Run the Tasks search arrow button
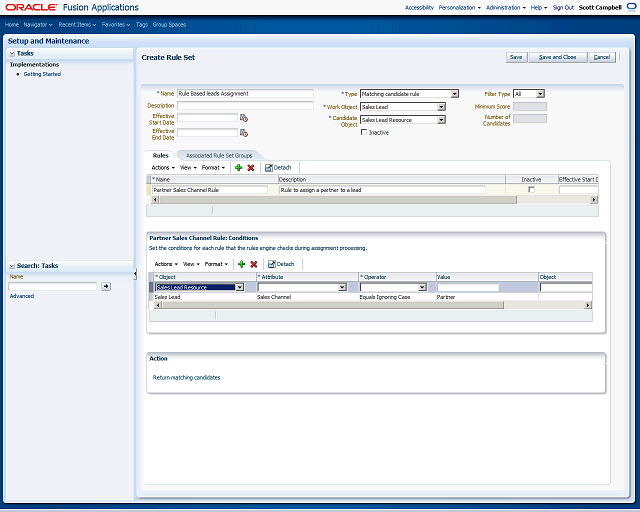Screen dimensions: 640x512 click(106, 287)
